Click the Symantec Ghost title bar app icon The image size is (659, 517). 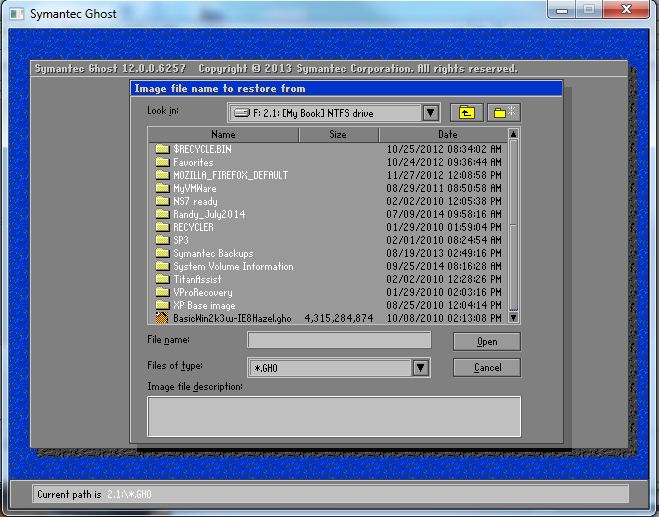click(x=17, y=13)
